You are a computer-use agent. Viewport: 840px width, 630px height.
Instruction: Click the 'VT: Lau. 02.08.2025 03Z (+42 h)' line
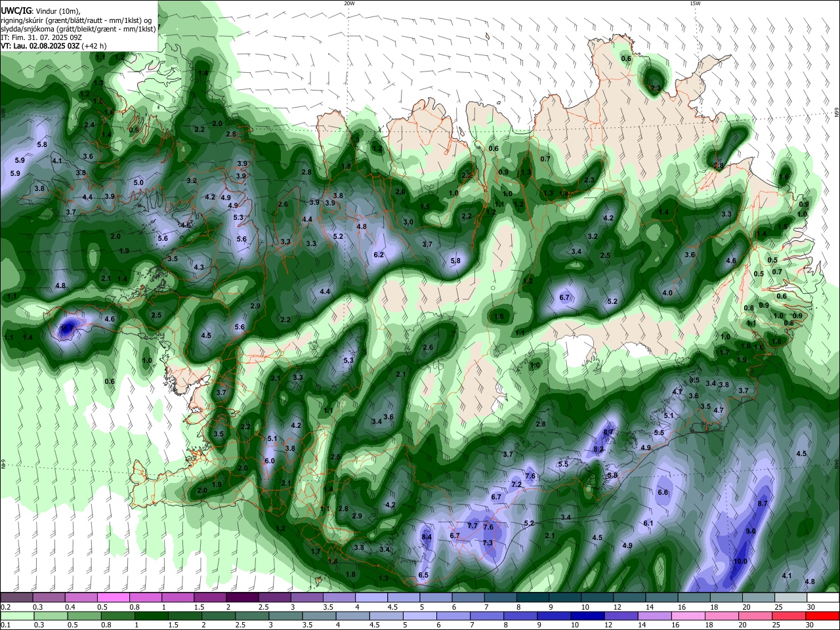tap(54, 46)
